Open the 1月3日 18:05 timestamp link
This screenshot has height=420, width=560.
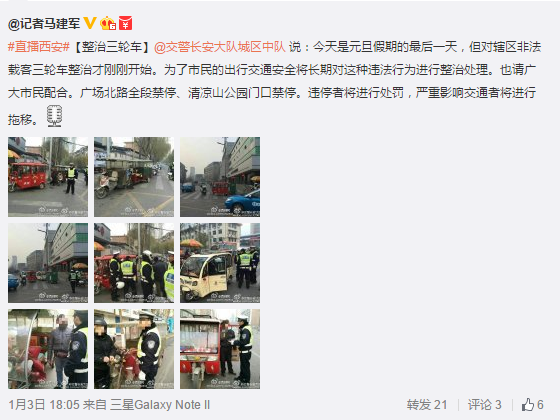click(x=44, y=405)
